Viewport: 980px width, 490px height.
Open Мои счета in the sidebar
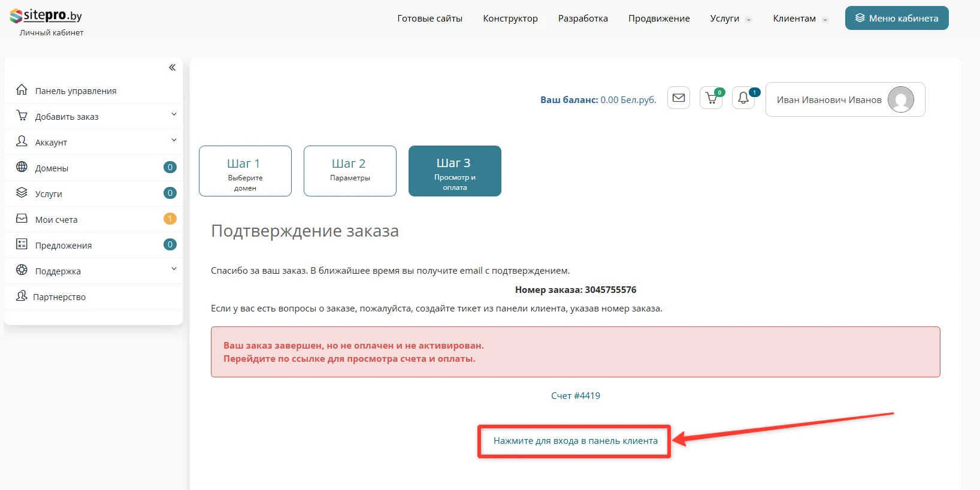[56, 220]
